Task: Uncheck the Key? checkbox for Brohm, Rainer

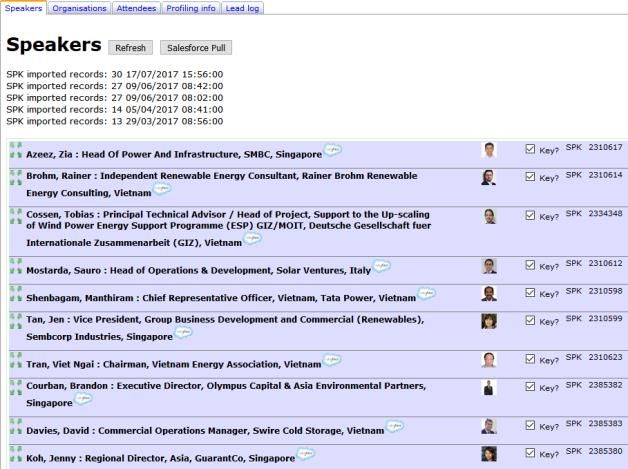Action: (530, 177)
